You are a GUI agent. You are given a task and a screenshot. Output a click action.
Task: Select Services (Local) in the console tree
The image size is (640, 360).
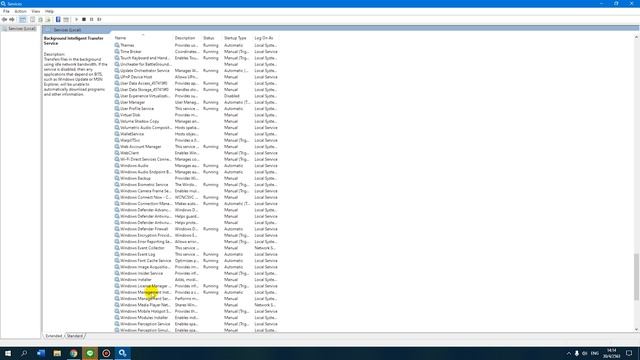19,29
